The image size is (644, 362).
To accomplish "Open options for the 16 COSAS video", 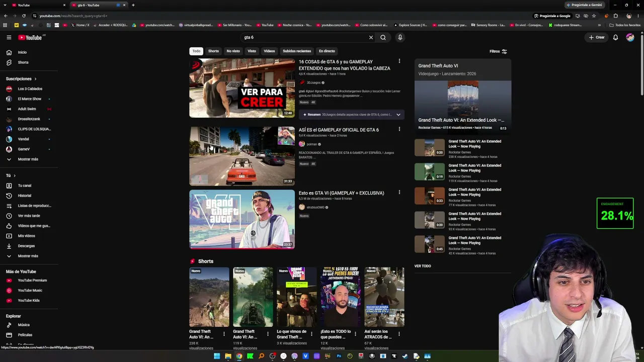I will tap(399, 61).
